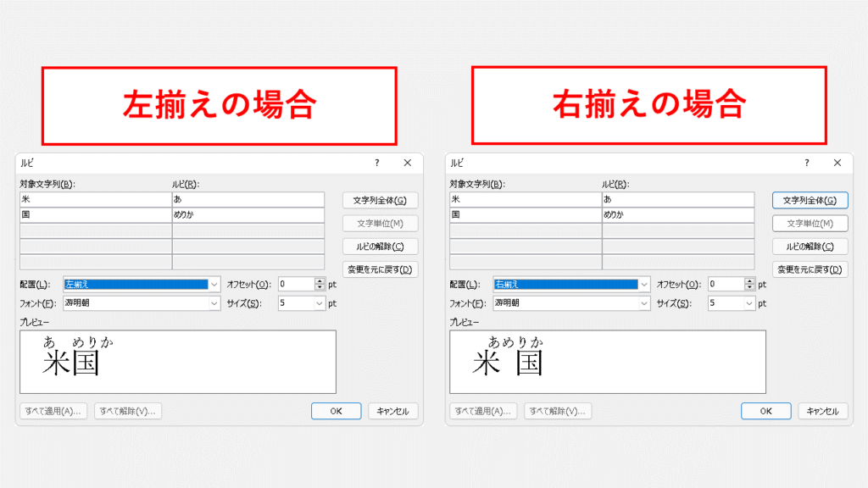868x488 pixels.
Task: Click the ? help icon in 右揃え dialog
Action: coord(807,163)
